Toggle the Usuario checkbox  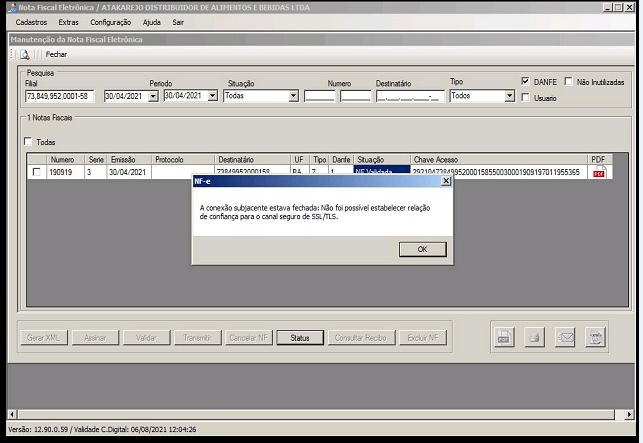pos(525,98)
